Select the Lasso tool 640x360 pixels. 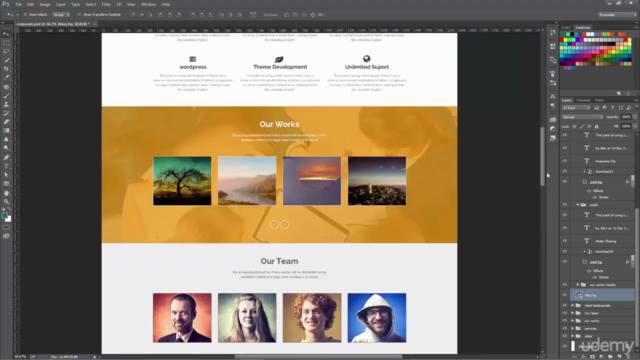[6, 51]
